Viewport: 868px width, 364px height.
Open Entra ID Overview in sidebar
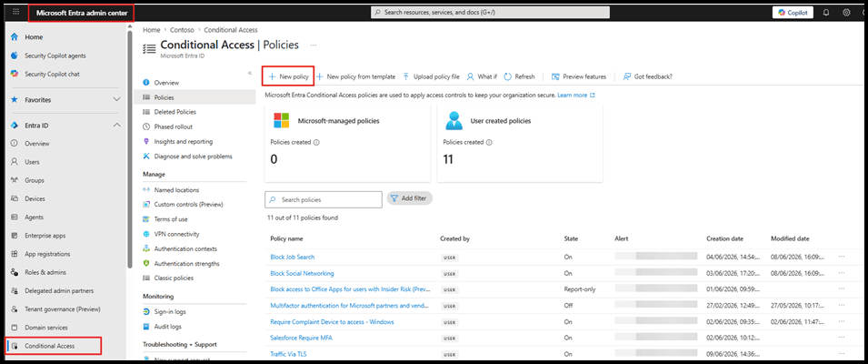[x=36, y=144]
